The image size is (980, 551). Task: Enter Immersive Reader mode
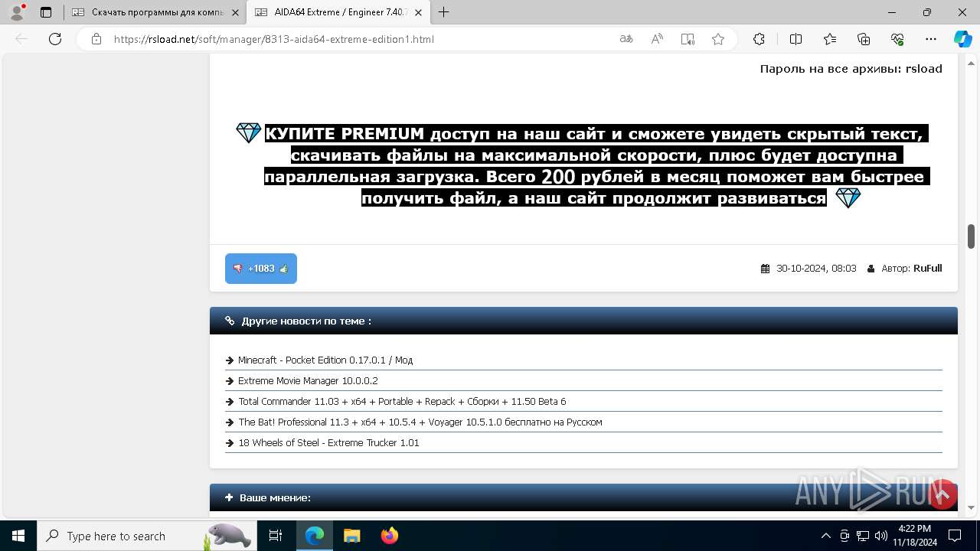coord(688,39)
